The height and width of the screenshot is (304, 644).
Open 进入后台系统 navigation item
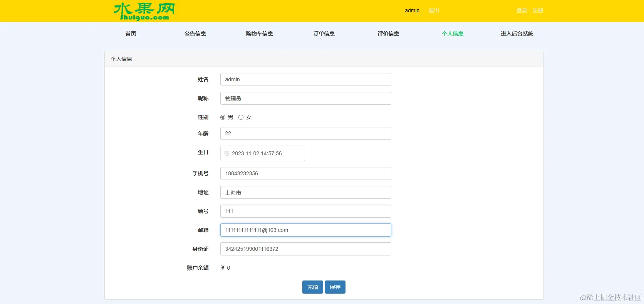tap(517, 34)
